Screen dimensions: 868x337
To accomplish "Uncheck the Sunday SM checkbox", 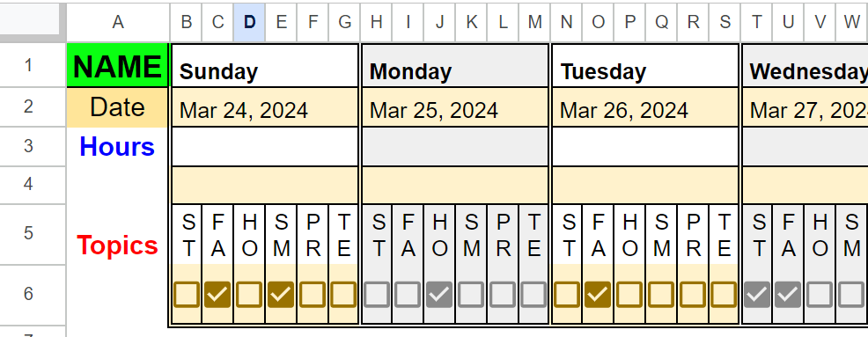I will click(x=281, y=295).
